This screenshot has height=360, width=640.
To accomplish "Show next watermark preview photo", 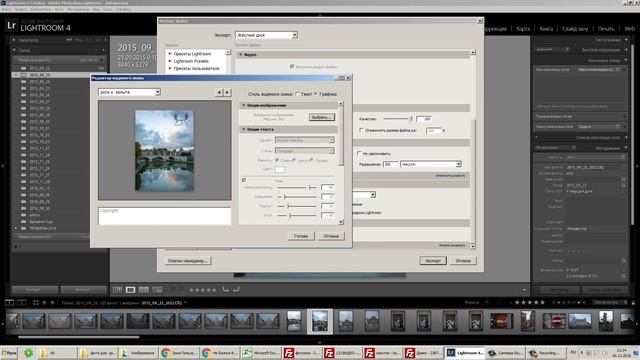I will (x=227, y=93).
